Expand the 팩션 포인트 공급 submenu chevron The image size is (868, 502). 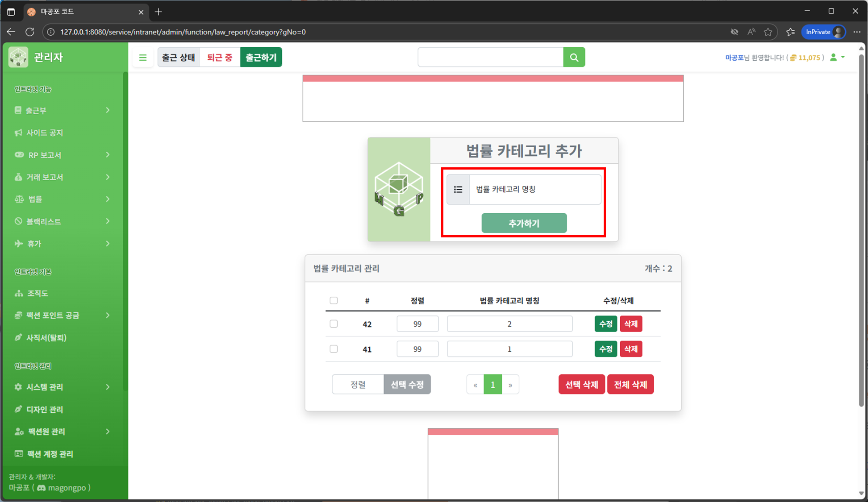click(108, 315)
